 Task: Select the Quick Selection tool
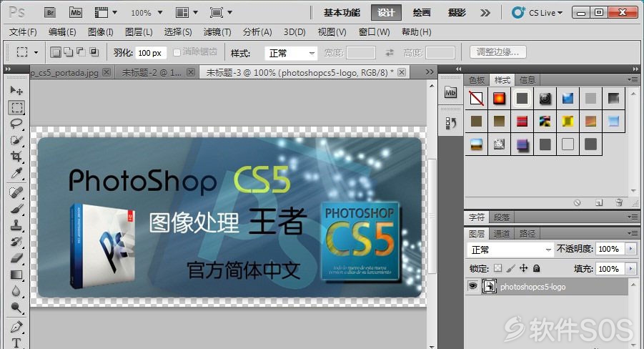coord(16,140)
